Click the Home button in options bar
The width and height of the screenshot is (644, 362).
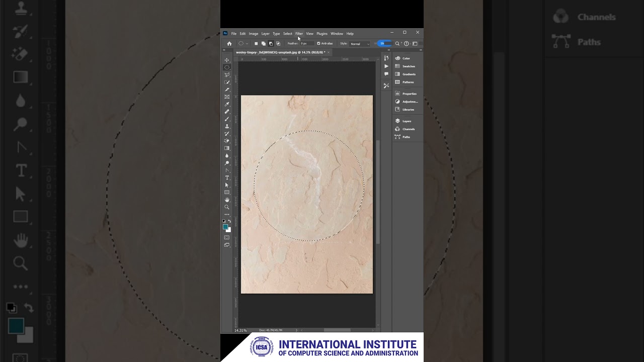[229, 44]
